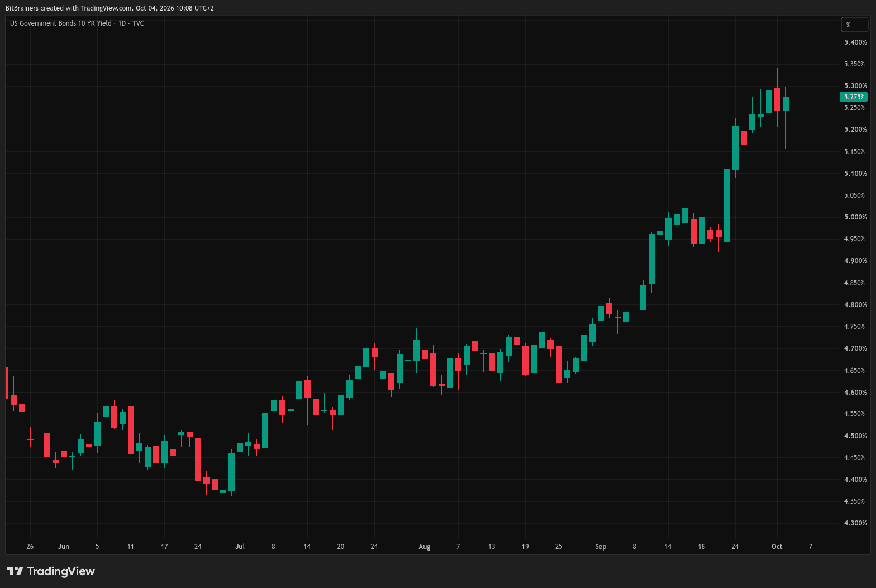Click the chart title US Government Bonds 10 YR Yield
Image resolution: width=876 pixels, height=588 pixels.
pyautogui.click(x=61, y=23)
